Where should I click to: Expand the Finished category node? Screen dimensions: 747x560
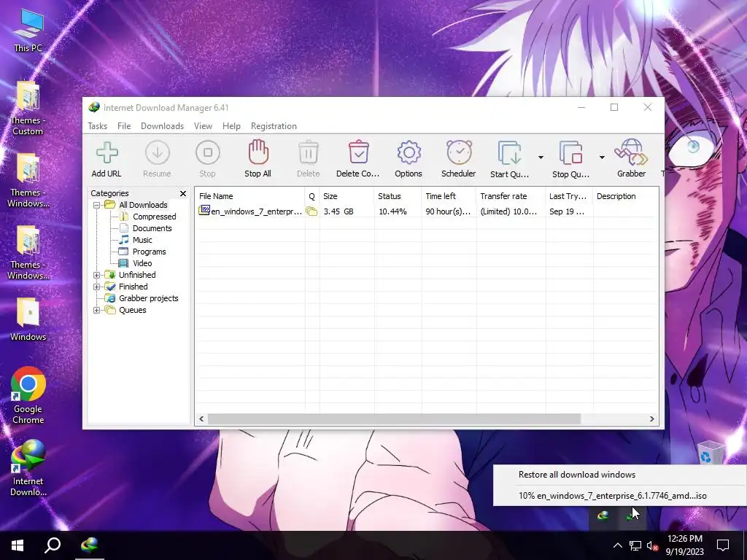[97, 287]
